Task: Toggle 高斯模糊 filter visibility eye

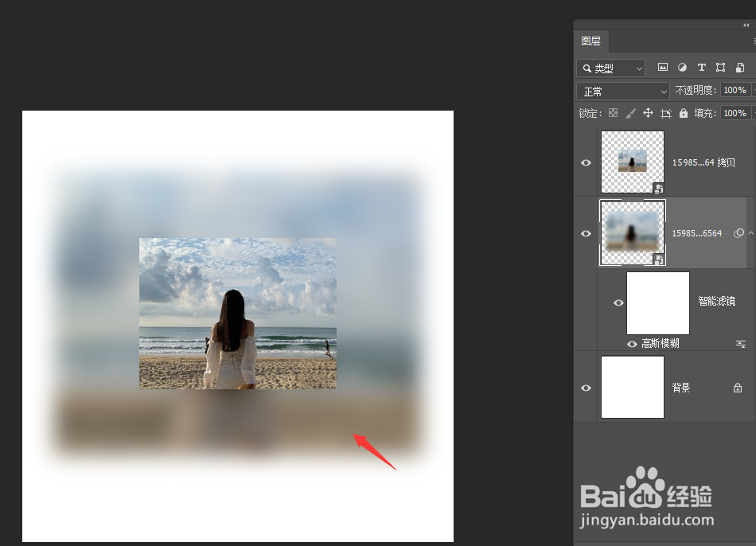Action: [632, 345]
